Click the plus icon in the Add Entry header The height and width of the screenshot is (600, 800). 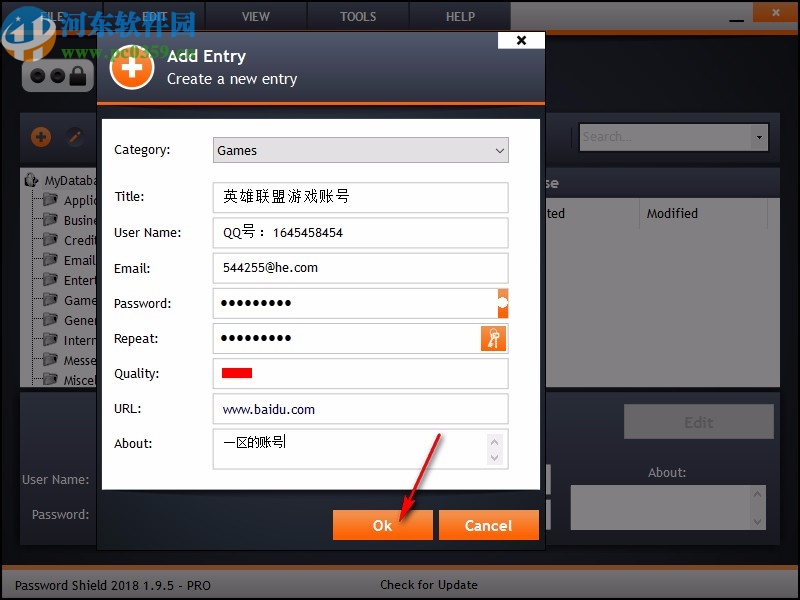point(132,67)
